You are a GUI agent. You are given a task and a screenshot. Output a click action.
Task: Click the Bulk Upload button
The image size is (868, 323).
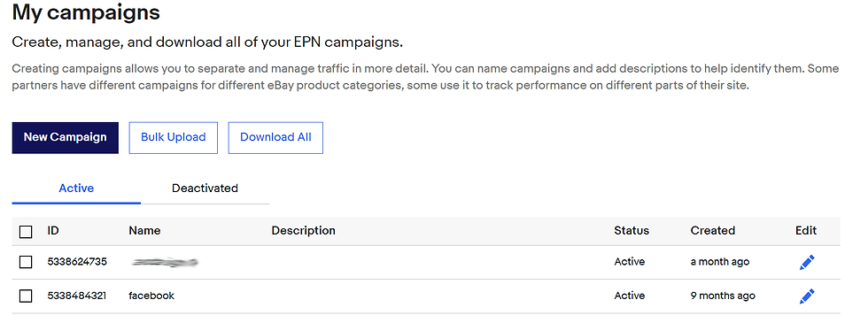174,138
